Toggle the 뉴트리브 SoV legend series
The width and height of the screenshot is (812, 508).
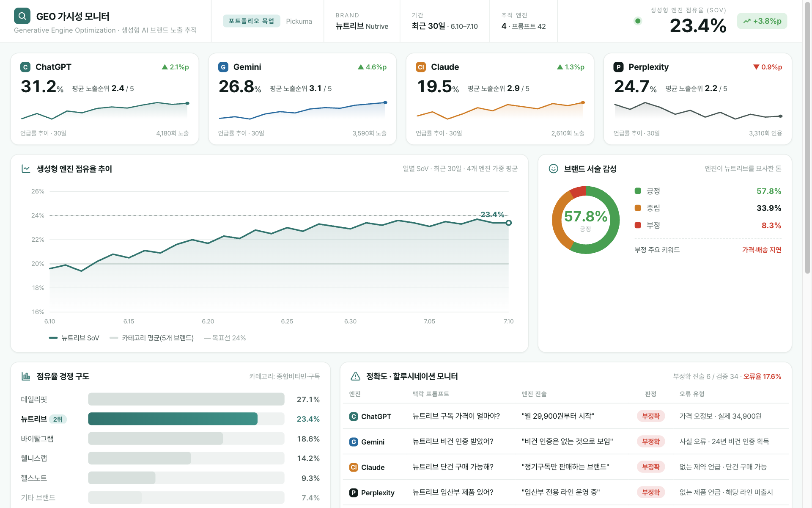point(74,338)
